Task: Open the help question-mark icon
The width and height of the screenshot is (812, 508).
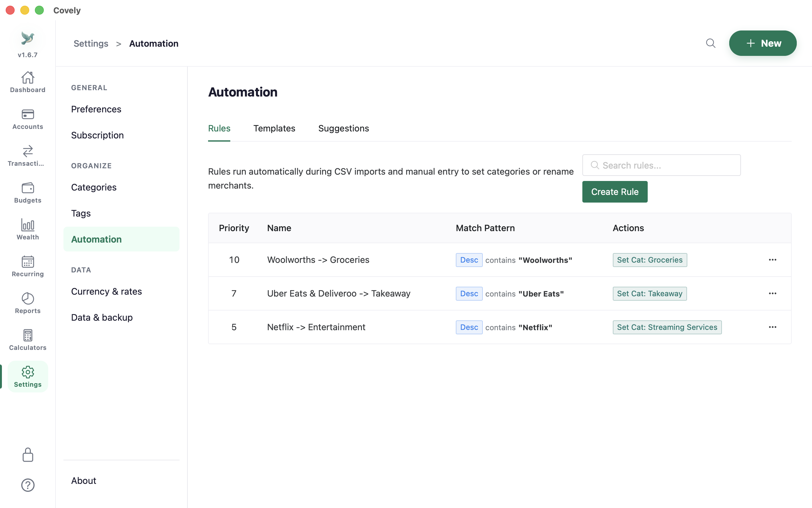Action: pos(28,485)
